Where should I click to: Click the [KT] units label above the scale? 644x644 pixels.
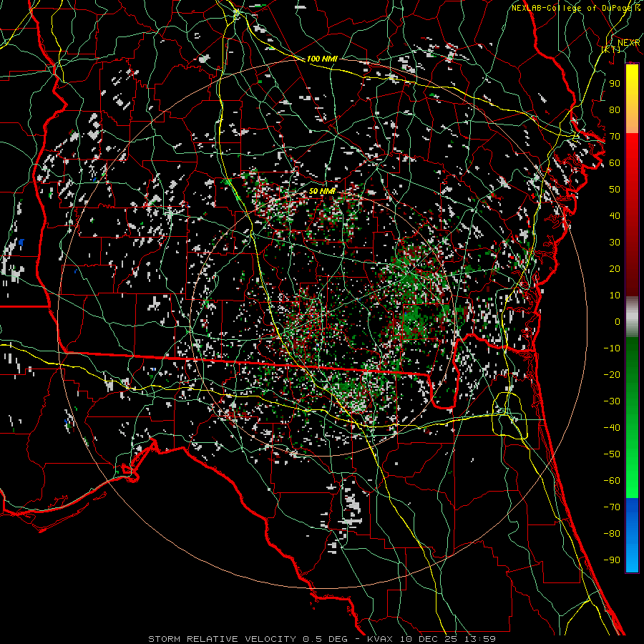point(611,49)
